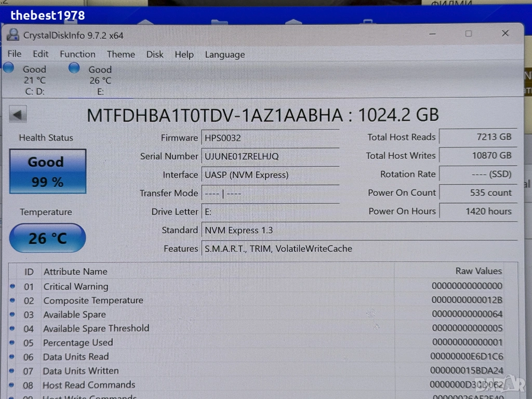Open the Edit menu
Viewport: 532px width, 399px height.
41,54
